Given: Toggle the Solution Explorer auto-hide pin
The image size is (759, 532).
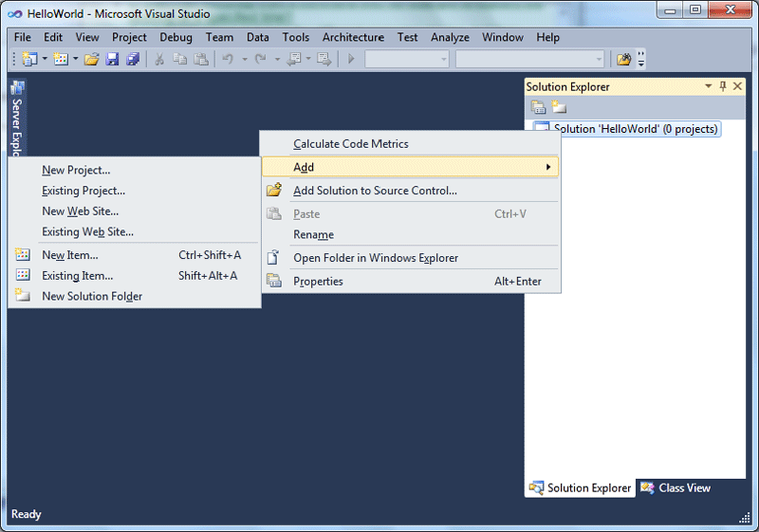Looking at the screenshot, I should click(x=723, y=86).
